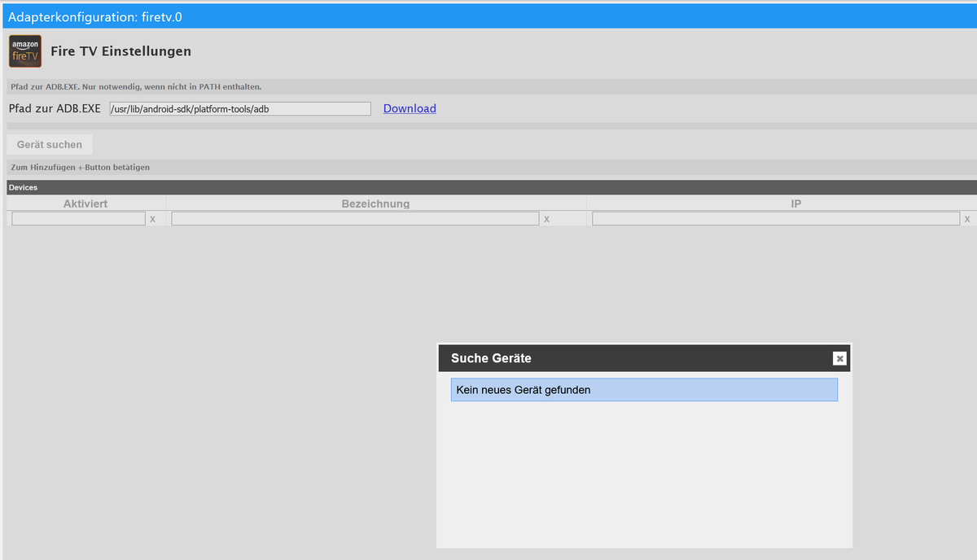
Task: Click the 'Fire TV Einstellungen' heading
Action: pos(120,51)
